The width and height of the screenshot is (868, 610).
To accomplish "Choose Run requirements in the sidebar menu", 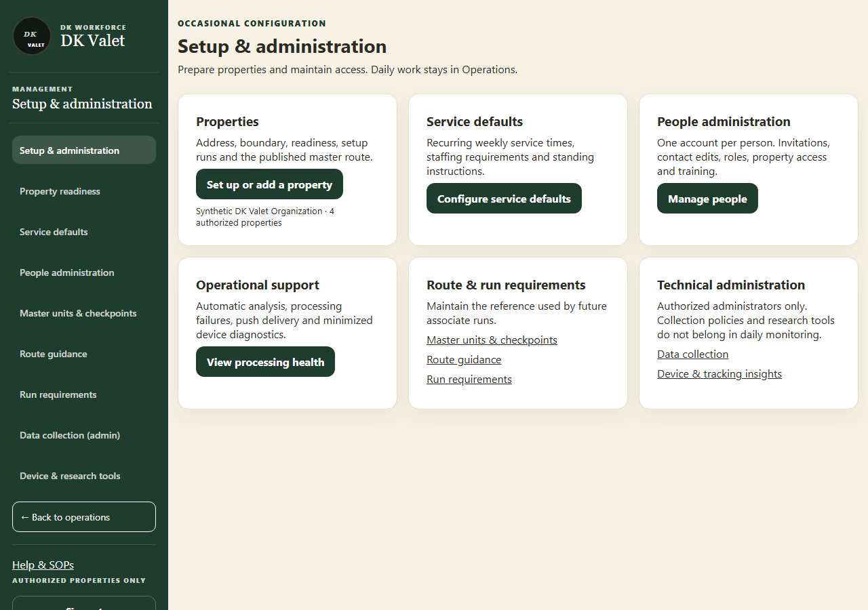I will click(84, 394).
